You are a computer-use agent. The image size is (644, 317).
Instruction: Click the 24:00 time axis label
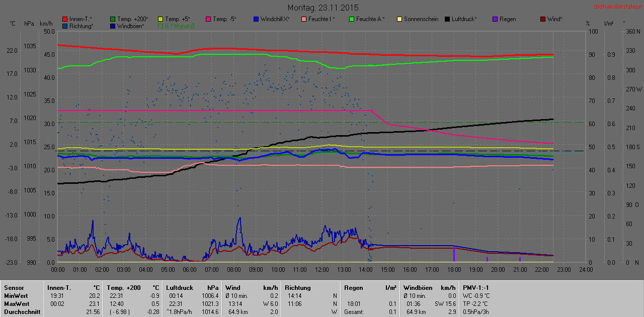click(x=586, y=270)
